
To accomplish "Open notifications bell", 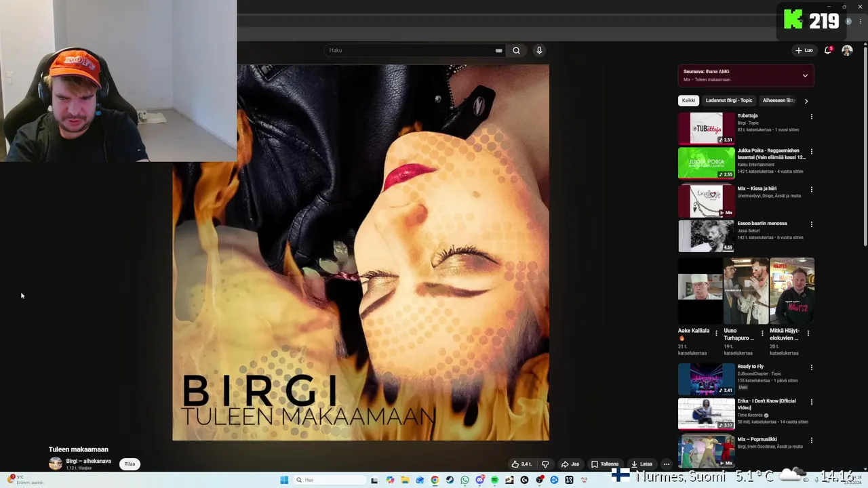I will point(828,50).
